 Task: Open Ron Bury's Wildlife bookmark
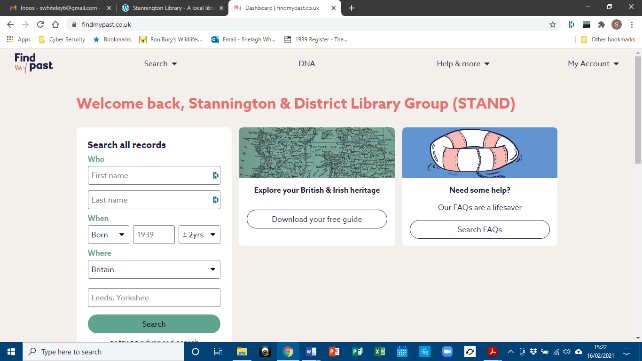pos(171,39)
